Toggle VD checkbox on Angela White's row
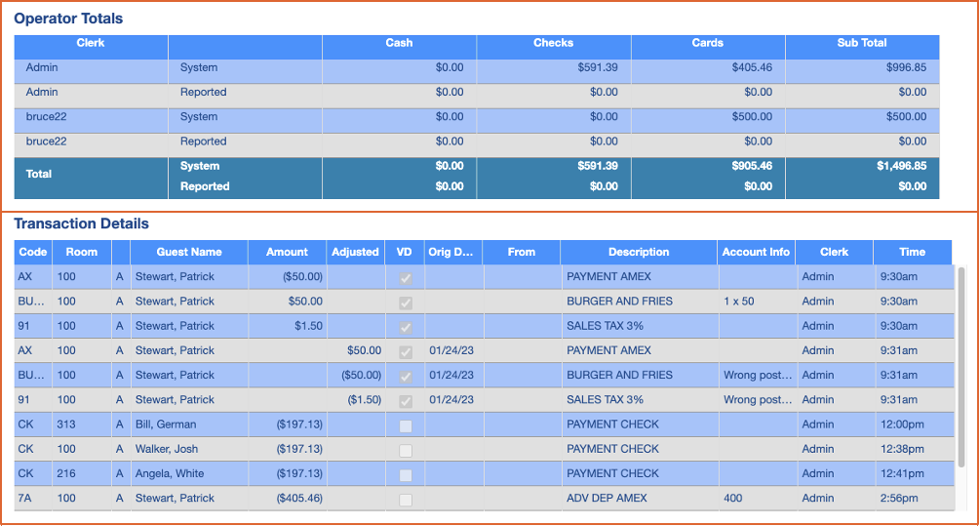The image size is (980, 526). pos(406,474)
